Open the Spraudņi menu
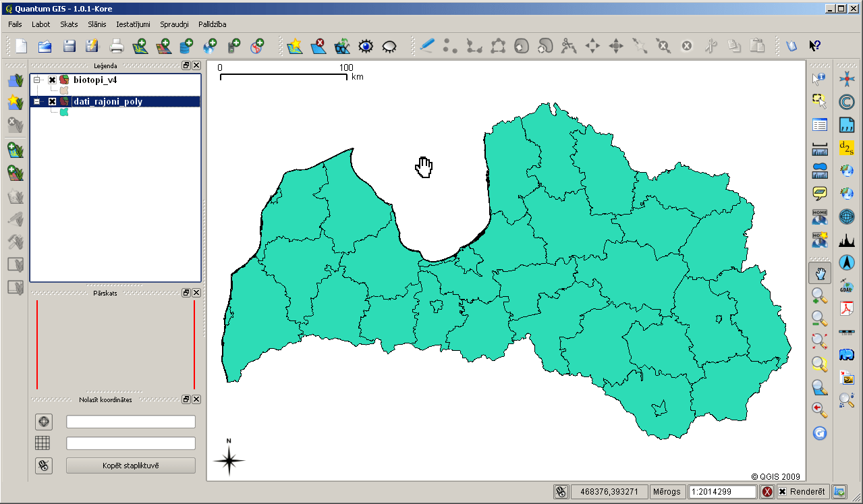The width and height of the screenshot is (863, 504). (174, 24)
